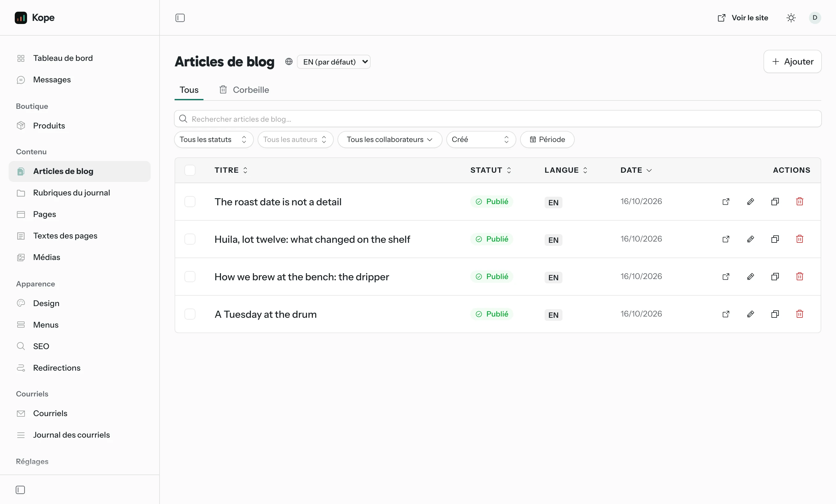Open 'EN (par défaut)' language dropdown
836x504 pixels.
click(x=334, y=62)
